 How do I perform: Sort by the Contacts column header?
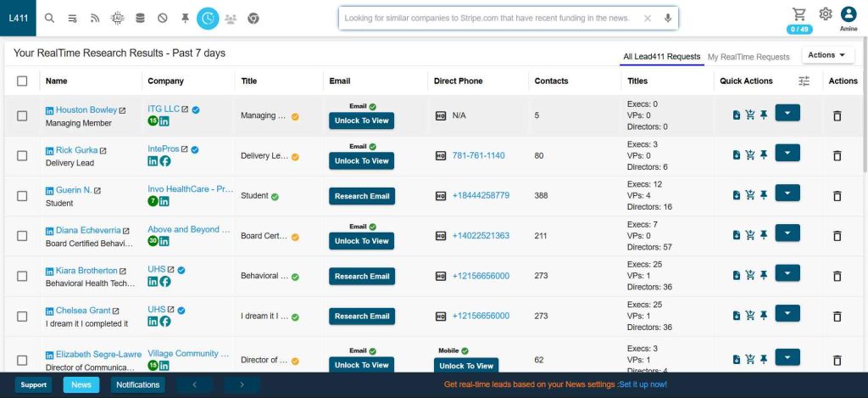pos(551,81)
